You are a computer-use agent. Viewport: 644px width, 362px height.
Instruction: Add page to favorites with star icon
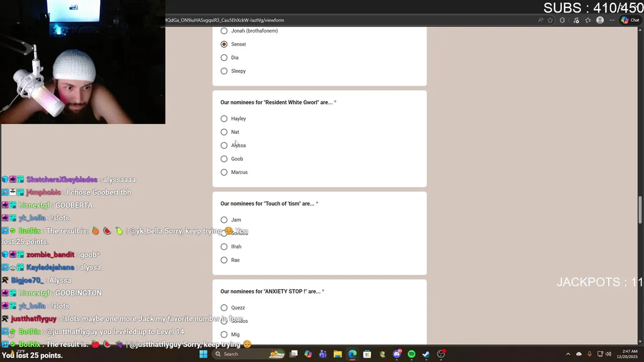pyautogui.click(x=550, y=20)
